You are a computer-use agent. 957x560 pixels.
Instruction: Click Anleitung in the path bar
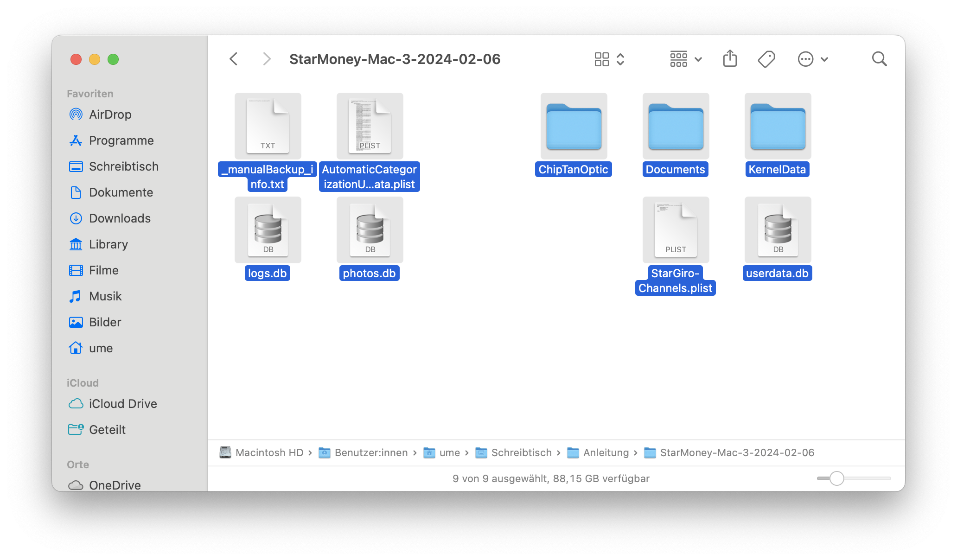click(x=606, y=452)
